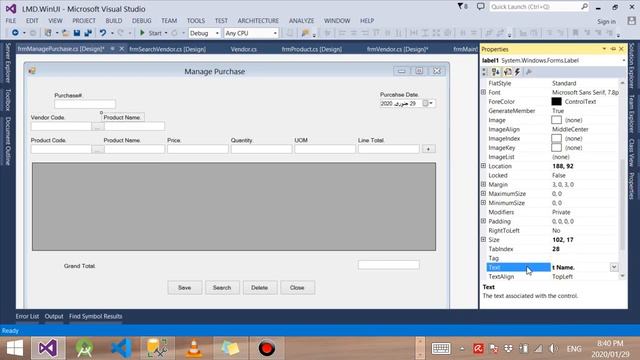Open the Text property value dropdown
The image size is (640, 360).
coord(614,267)
